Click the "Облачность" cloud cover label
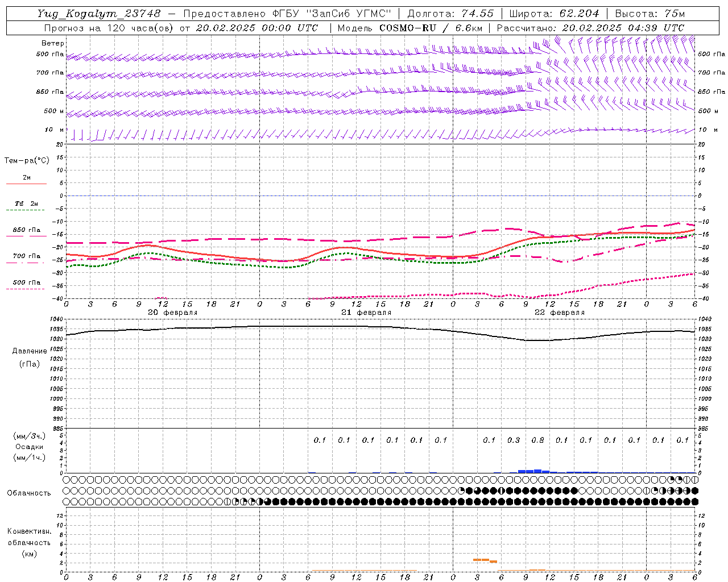Image resolution: width=728 pixels, height=582 pixels. point(29,493)
